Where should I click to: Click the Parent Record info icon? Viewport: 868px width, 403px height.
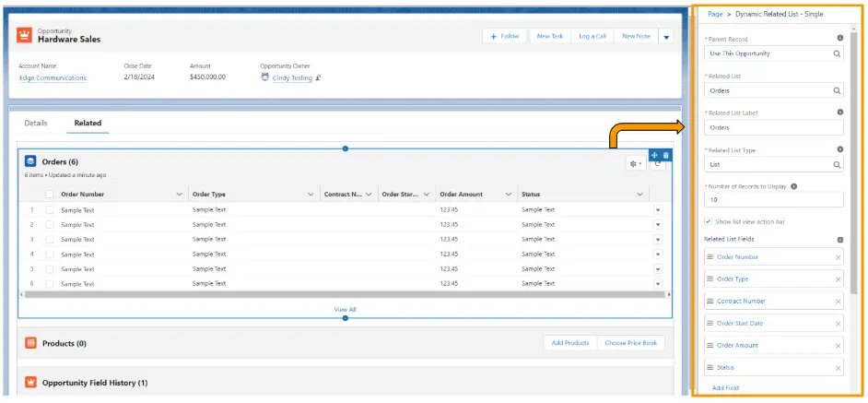(839, 38)
